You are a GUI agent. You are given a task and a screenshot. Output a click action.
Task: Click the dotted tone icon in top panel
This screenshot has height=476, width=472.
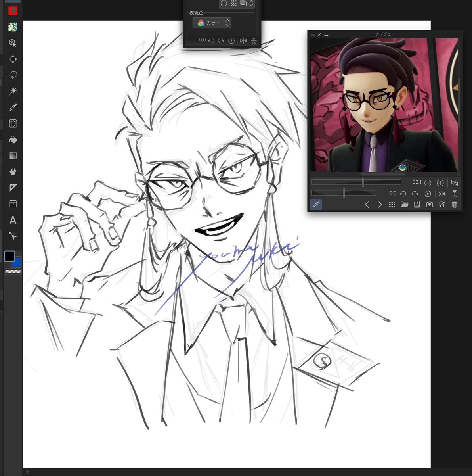pyautogui.click(x=233, y=4)
